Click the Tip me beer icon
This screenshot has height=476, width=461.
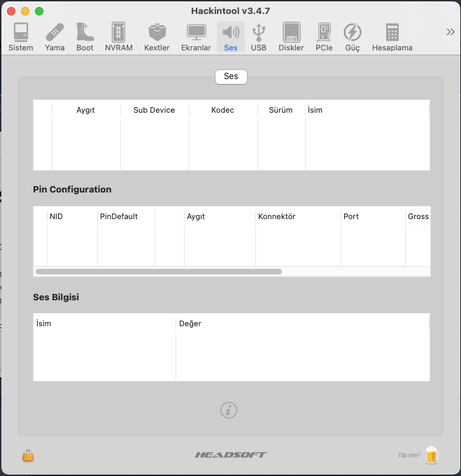[432, 455]
